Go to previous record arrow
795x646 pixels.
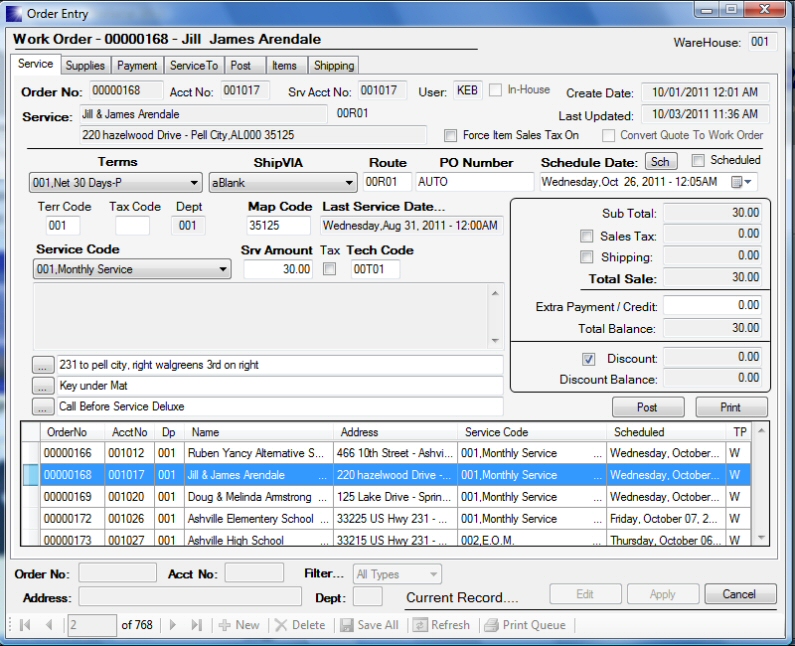click(49, 625)
